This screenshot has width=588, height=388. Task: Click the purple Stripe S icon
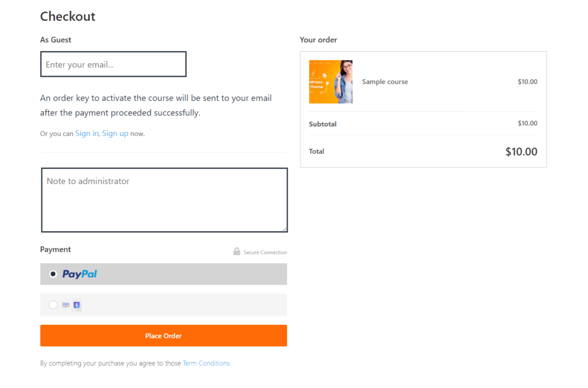[x=76, y=305]
